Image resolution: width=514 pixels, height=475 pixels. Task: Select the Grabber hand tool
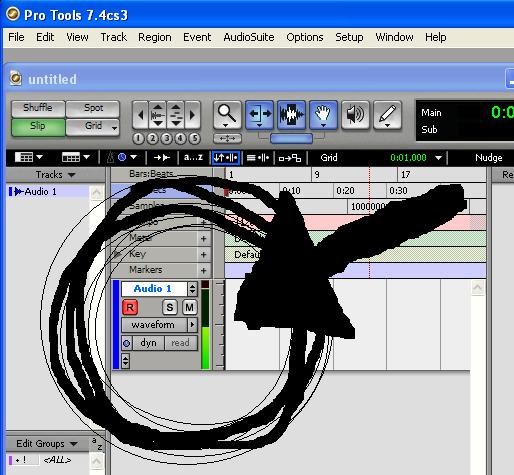click(x=323, y=115)
